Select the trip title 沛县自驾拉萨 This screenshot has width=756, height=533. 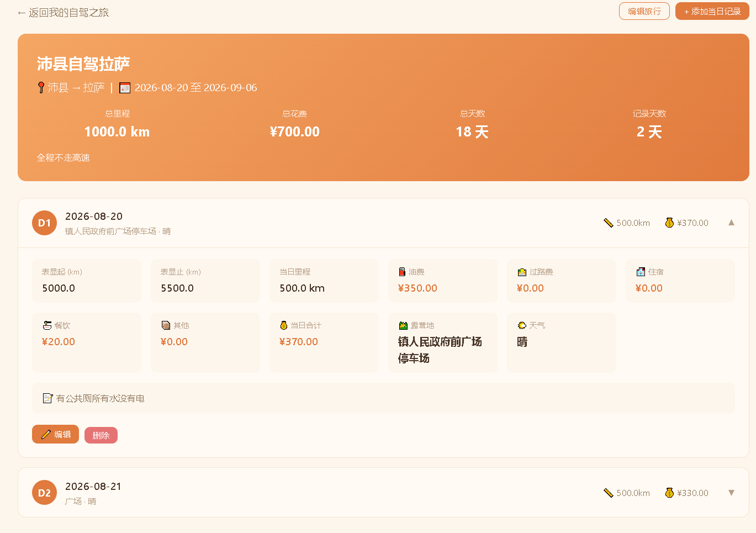point(83,64)
